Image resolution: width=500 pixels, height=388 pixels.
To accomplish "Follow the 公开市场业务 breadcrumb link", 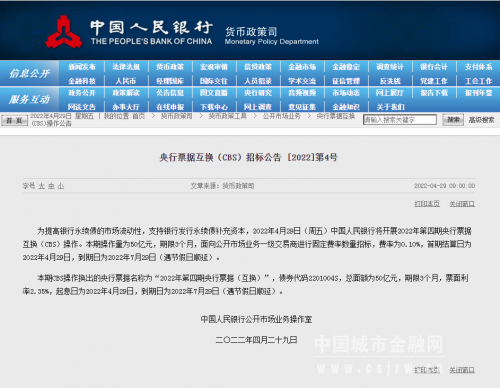I will (x=281, y=116).
